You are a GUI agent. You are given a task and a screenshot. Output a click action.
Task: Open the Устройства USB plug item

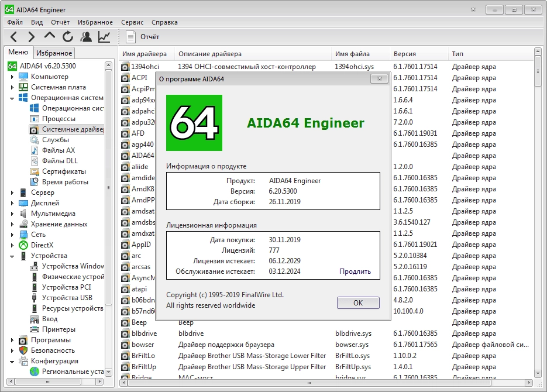(34, 297)
